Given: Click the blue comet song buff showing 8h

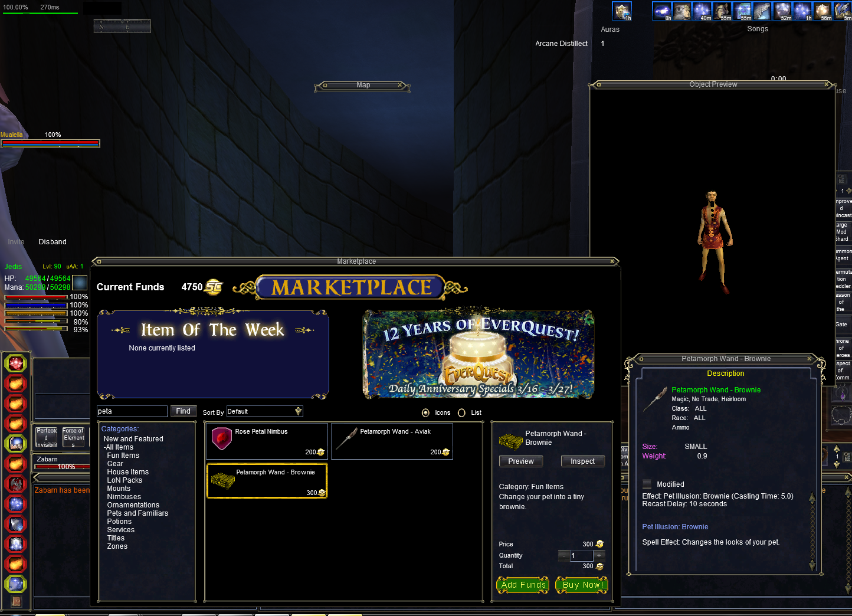Looking at the screenshot, I should (662, 11).
